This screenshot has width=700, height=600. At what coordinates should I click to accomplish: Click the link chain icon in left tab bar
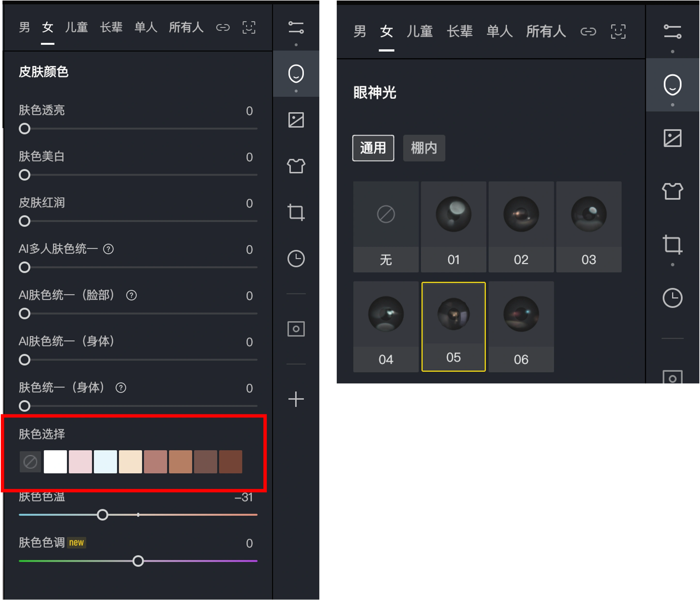tap(223, 27)
